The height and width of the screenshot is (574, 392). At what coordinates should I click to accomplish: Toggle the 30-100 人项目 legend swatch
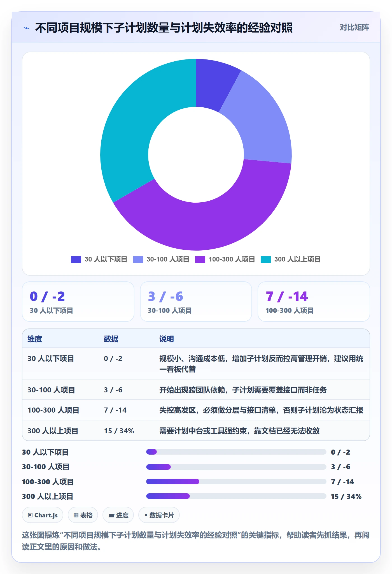pos(138,260)
